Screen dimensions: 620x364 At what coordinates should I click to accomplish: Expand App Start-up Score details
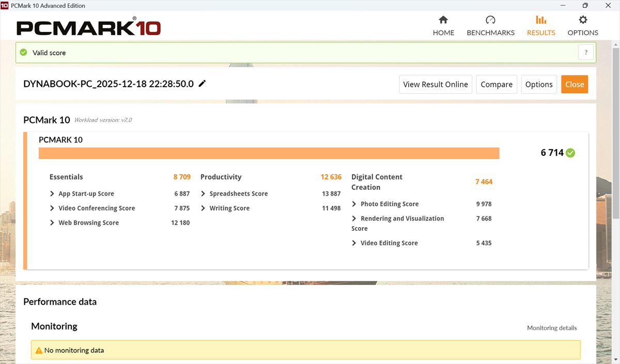click(52, 194)
